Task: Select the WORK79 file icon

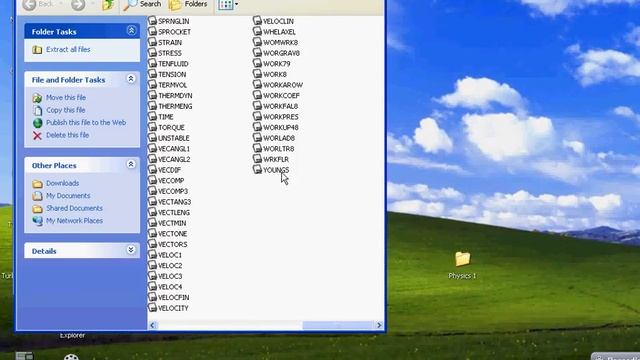Action: click(257, 63)
